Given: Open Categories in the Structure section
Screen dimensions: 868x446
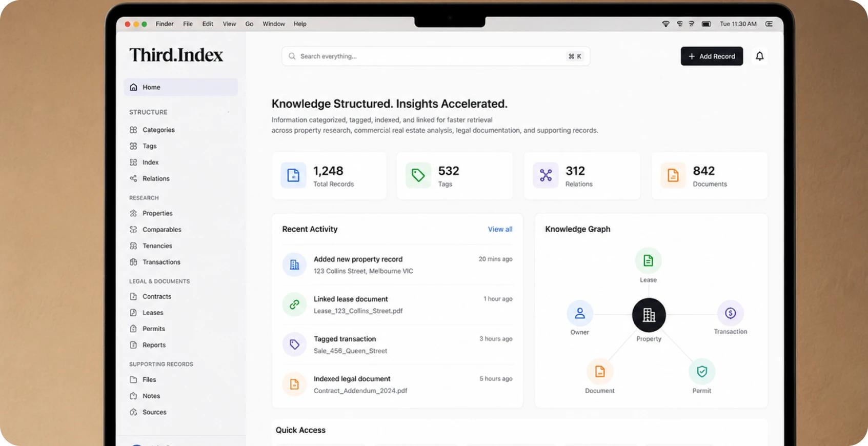Looking at the screenshot, I should click(x=158, y=130).
